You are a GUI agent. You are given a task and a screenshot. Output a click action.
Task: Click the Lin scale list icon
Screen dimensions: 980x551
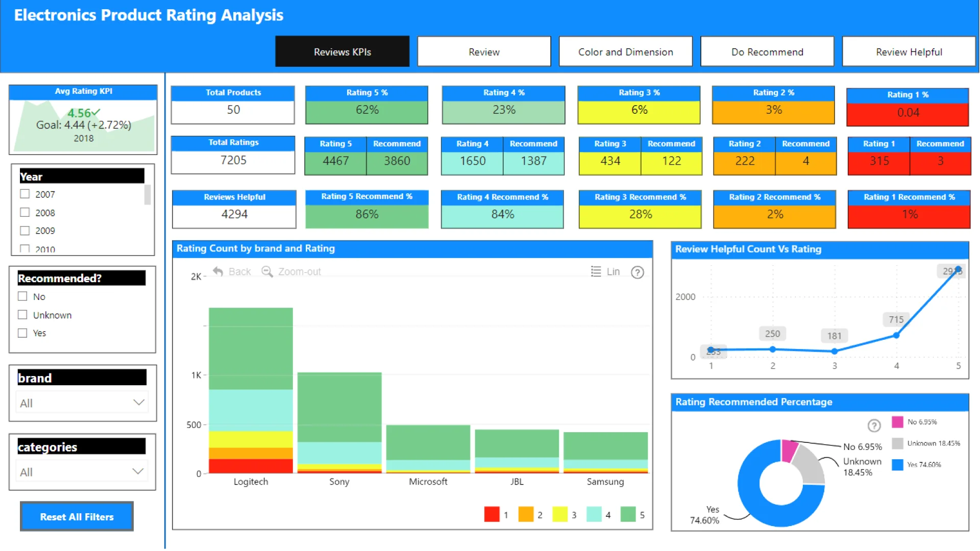596,271
